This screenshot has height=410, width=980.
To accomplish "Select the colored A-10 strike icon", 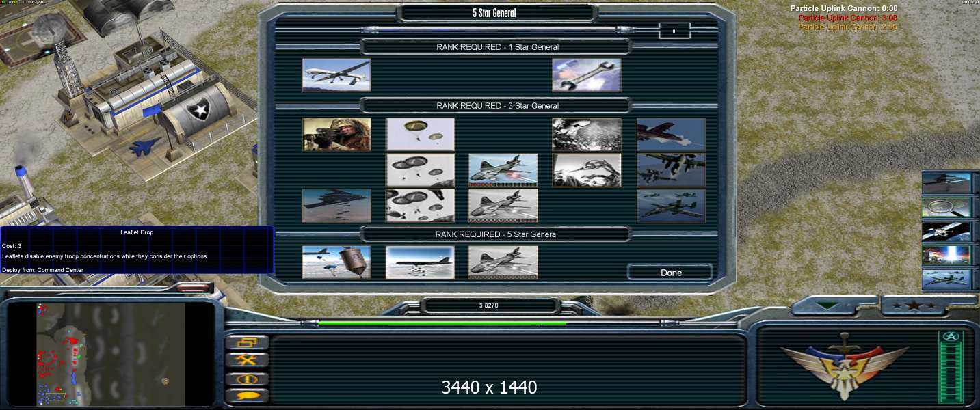I will pyautogui.click(x=503, y=170).
